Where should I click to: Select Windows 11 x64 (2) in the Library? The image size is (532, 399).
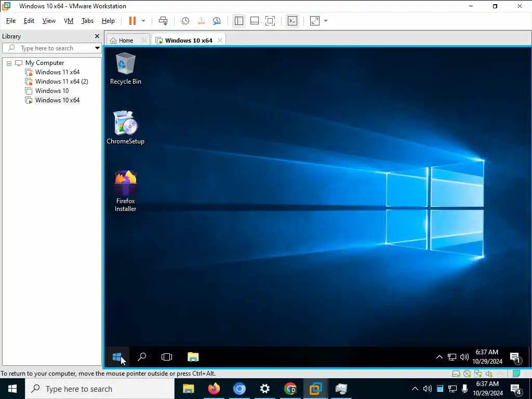pyautogui.click(x=61, y=82)
